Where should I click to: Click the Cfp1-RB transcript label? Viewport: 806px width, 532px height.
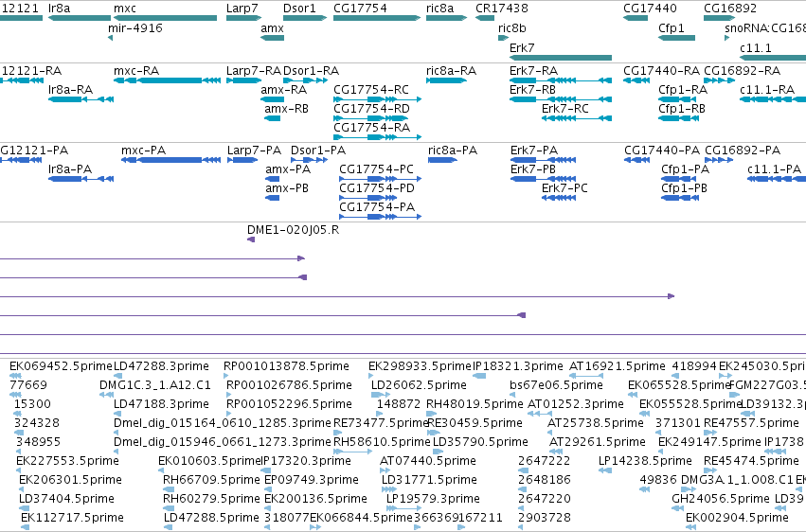point(682,108)
